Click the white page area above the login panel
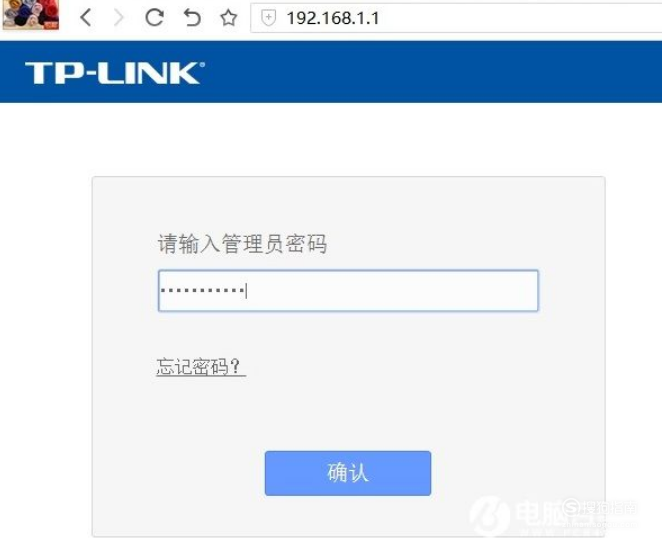The width and height of the screenshot is (662, 554). tap(331, 139)
